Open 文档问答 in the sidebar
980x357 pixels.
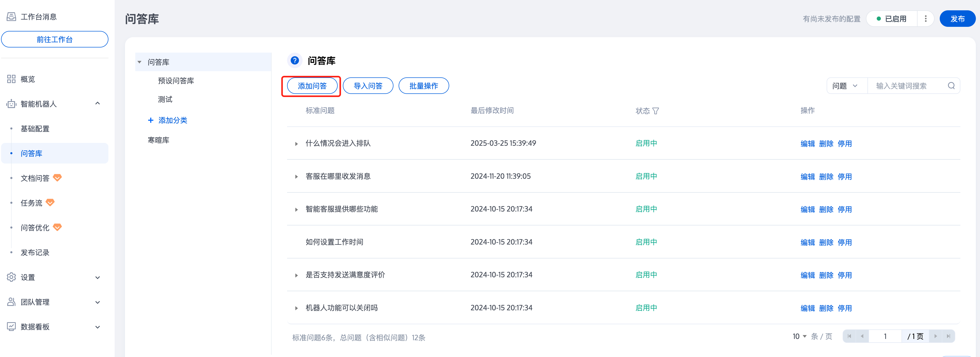click(x=35, y=178)
